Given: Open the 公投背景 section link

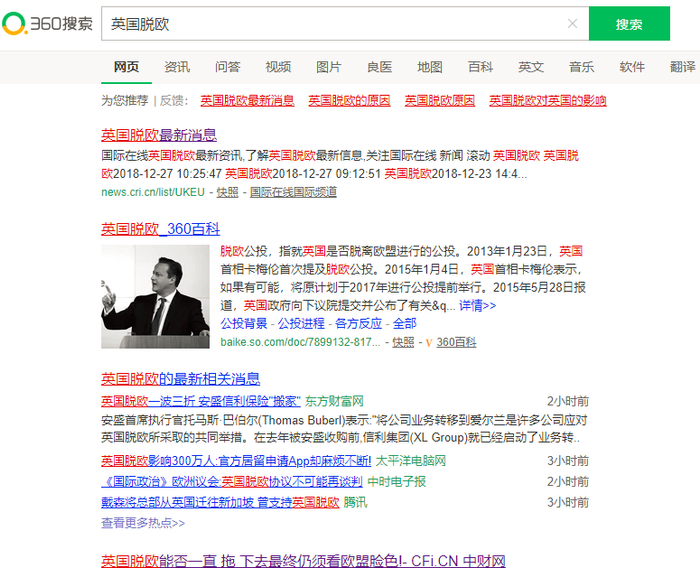Looking at the screenshot, I should pos(244,323).
